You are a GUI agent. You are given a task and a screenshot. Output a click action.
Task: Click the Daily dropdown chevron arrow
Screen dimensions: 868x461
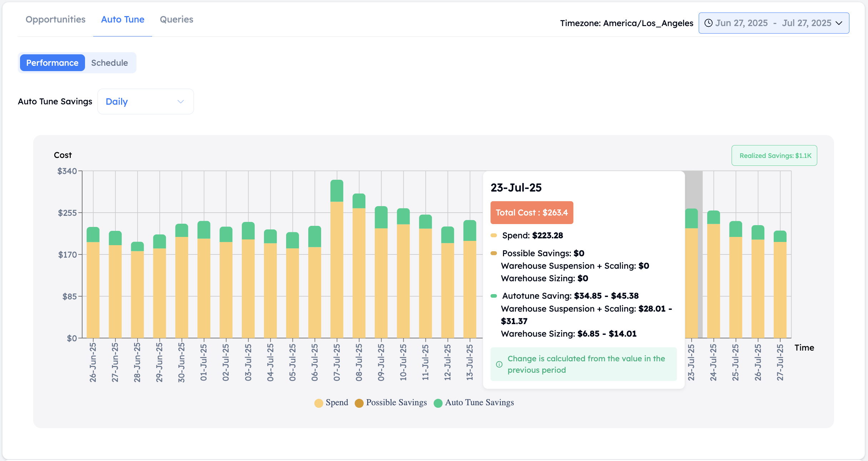coord(181,101)
